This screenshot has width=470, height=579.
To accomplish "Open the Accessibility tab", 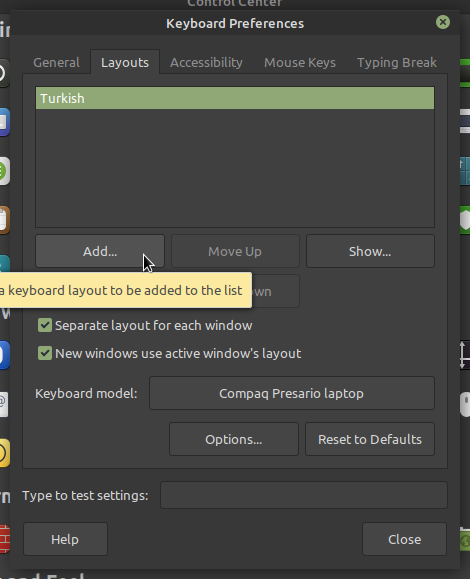I will pos(206,62).
